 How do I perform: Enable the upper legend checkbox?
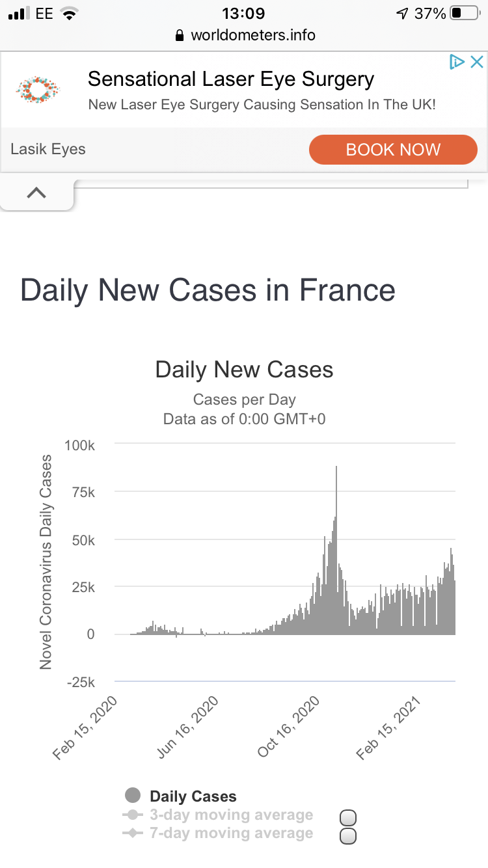pyautogui.click(x=348, y=819)
